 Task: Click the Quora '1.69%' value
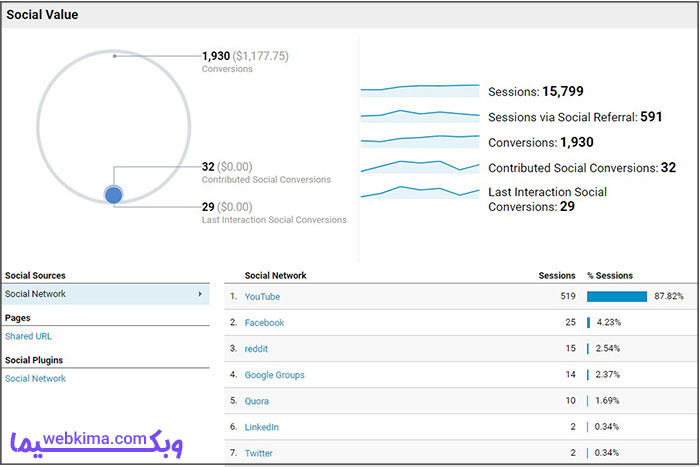coord(607,401)
